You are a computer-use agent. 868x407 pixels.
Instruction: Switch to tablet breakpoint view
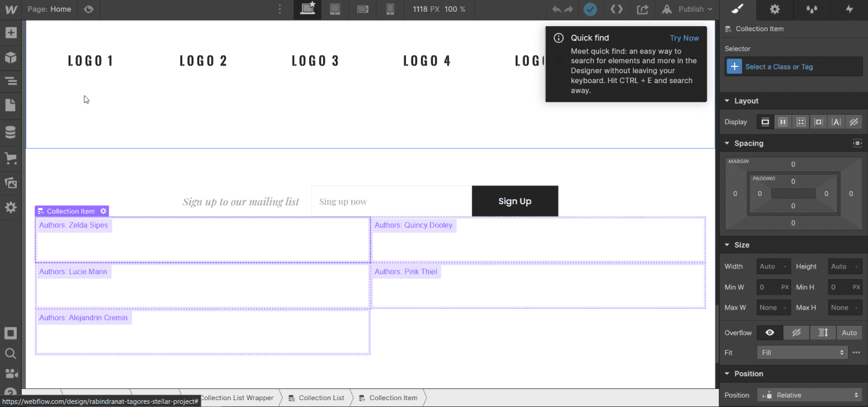(x=335, y=9)
